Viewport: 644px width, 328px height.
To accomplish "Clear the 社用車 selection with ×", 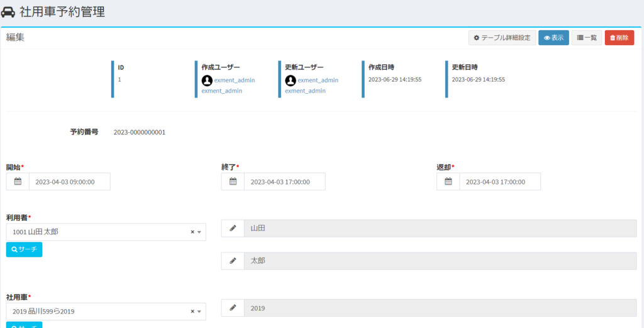I will tap(192, 311).
